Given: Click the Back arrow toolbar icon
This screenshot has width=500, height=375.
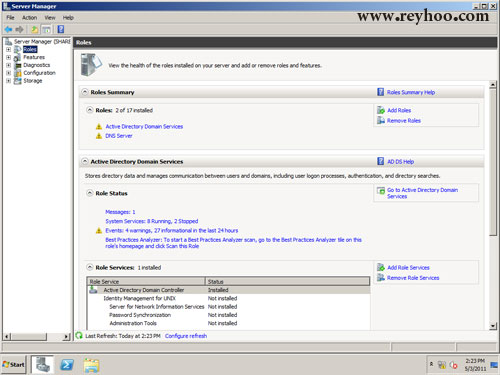Looking at the screenshot, I should point(8,29).
